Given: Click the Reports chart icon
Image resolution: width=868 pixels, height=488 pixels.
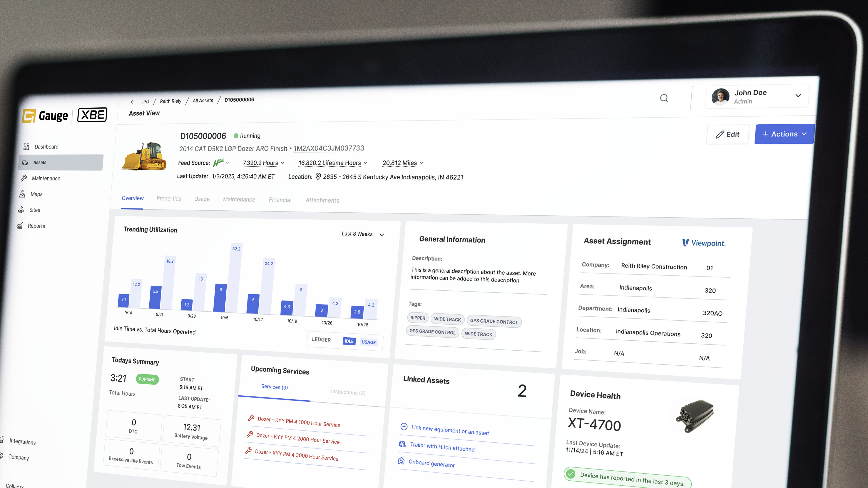Looking at the screenshot, I should click(x=20, y=226).
